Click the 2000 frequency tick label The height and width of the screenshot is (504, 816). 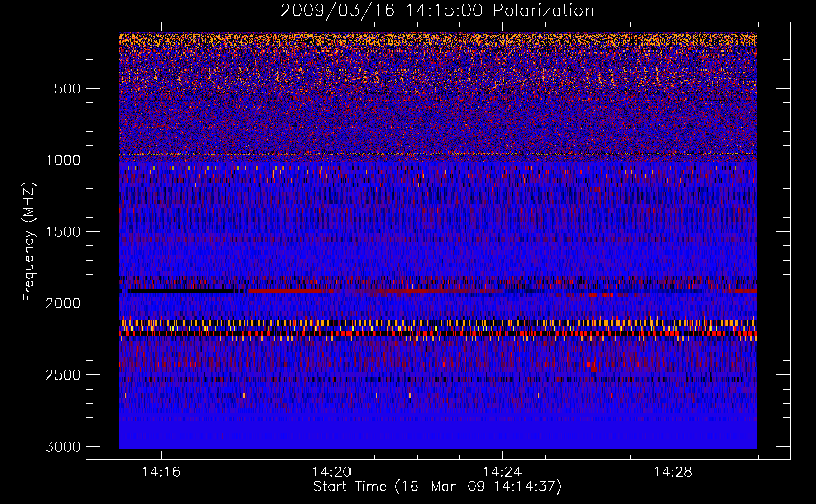point(63,303)
